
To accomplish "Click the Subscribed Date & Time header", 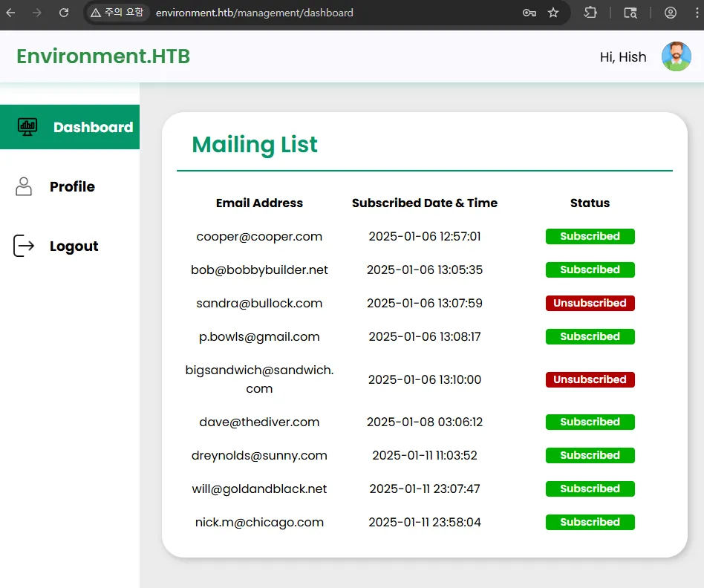I will pos(425,203).
